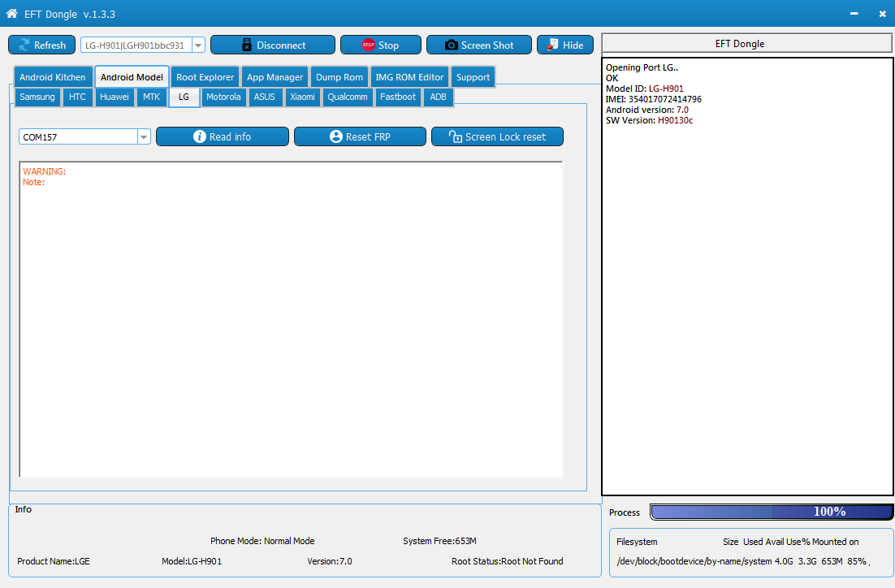Click the camera icon on Screen Shot

452,45
